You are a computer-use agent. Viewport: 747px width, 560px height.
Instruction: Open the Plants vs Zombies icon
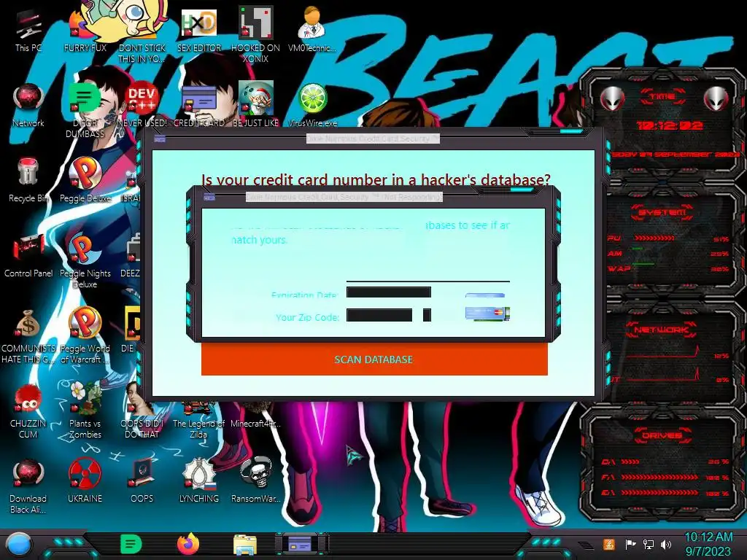coord(85,410)
